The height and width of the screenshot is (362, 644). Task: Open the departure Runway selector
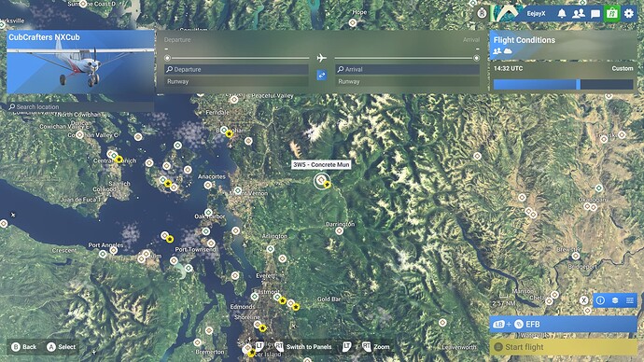coord(236,81)
